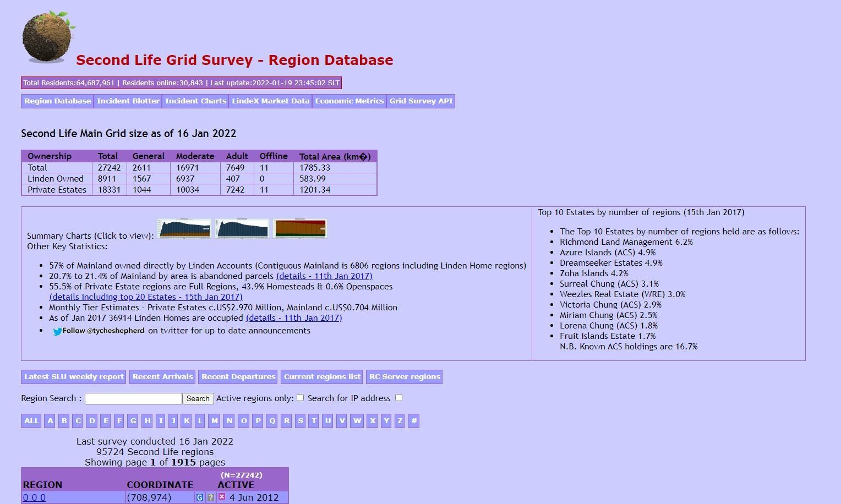Click the blue G rating icon

[200, 497]
